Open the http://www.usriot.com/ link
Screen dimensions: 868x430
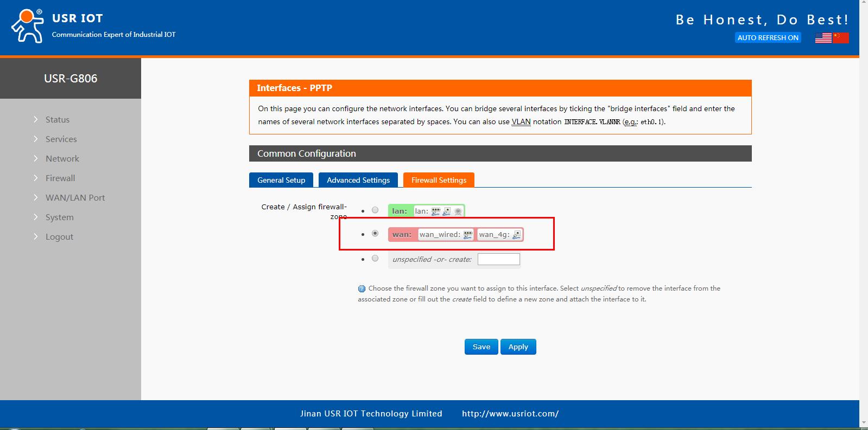(x=510, y=413)
